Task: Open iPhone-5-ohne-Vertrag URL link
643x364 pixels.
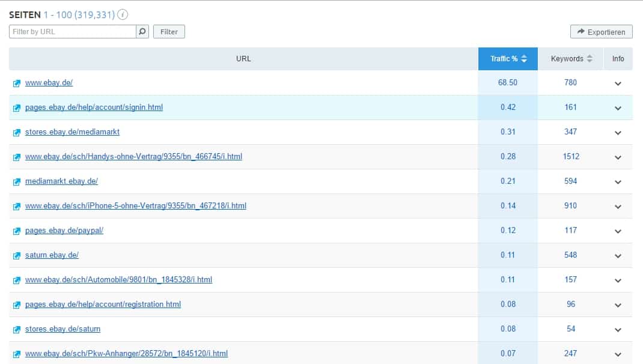Action: pos(136,205)
